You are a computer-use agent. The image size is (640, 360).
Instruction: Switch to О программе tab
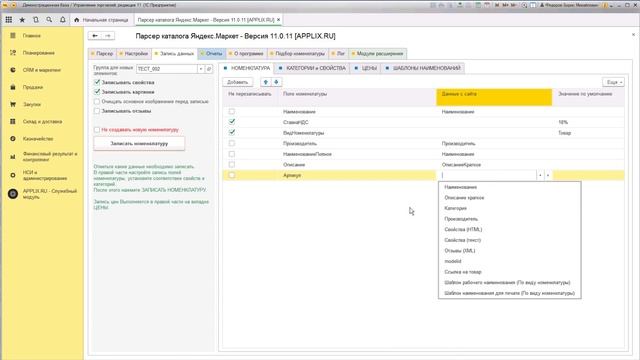tap(246, 53)
